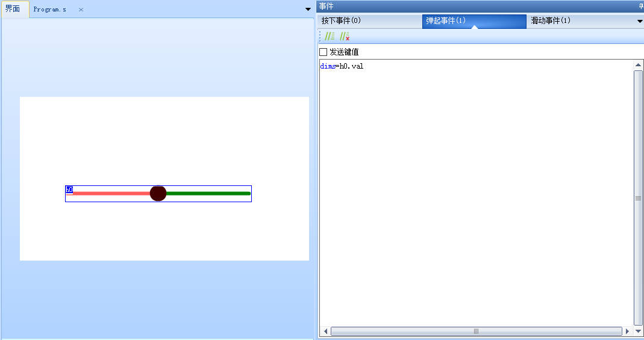This screenshot has width=644, height=340.
Task: Select the 弹起事件(1) tab
Action: pos(446,21)
